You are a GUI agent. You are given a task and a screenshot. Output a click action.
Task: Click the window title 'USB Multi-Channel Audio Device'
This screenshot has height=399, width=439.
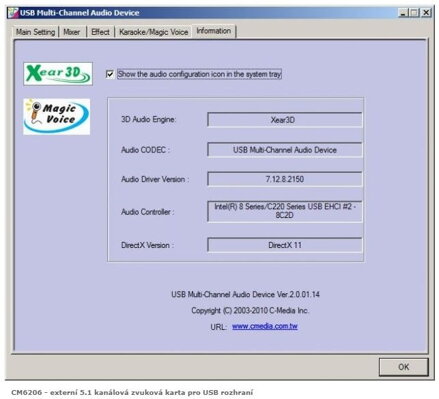pos(79,13)
